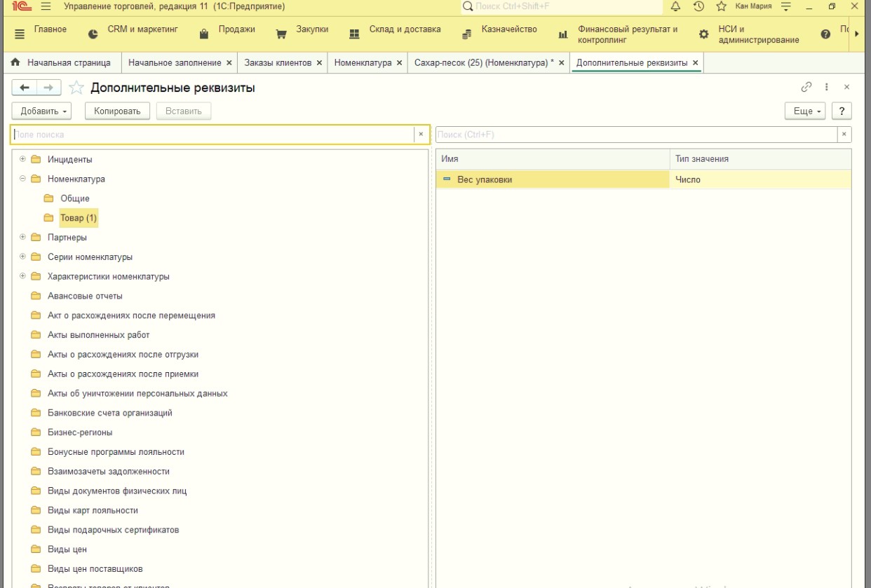Click the back navigation arrow
Viewport: 871px width, 588px height.
pyautogui.click(x=25, y=88)
